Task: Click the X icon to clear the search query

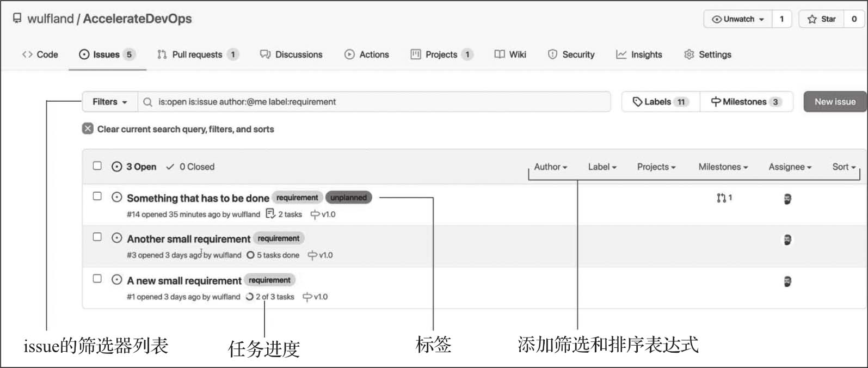Action: pyautogui.click(x=88, y=129)
